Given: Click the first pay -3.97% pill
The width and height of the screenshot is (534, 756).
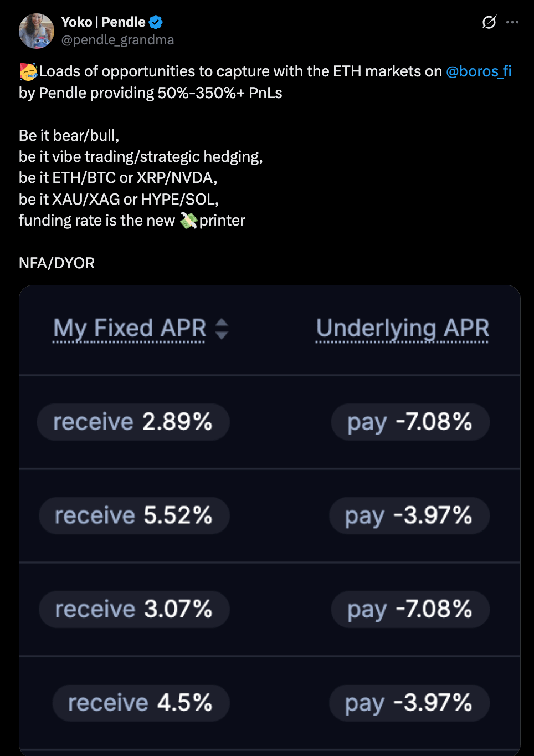Looking at the screenshot, I should pos(409,515).
